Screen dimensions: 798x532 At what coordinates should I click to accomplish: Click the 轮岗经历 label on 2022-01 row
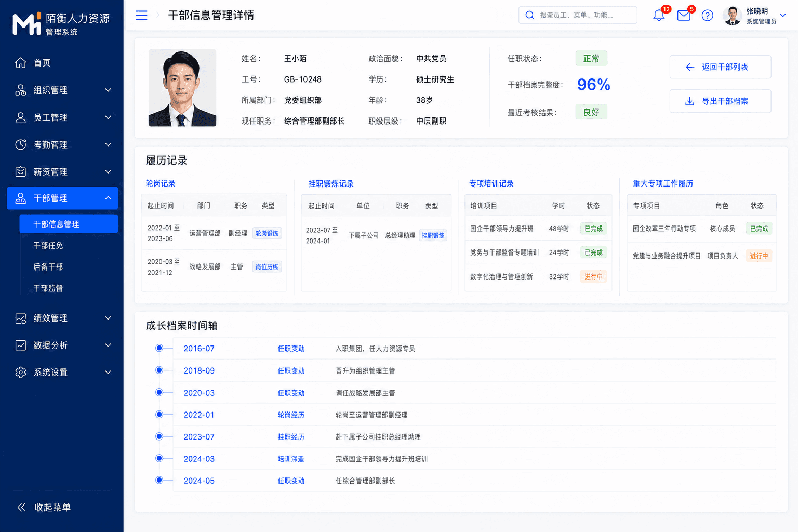point(291,415)
